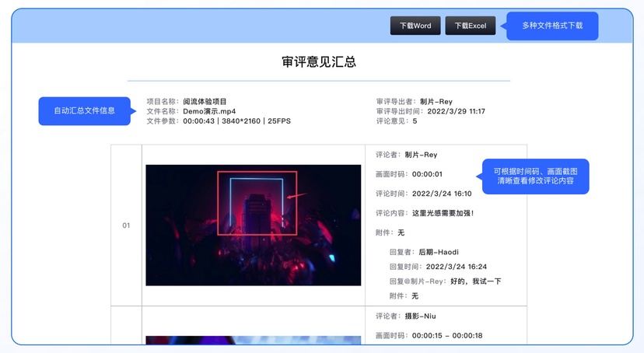The width and height of the screenshot is (644, 353).
Task: Click timecode range 00:00:15 – 00:00:18
Action: click(447, 336)
